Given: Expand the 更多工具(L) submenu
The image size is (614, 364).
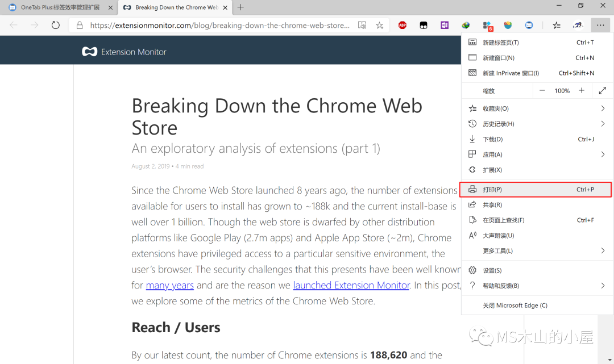Looking at the screenshot, I should coord(537,250).
